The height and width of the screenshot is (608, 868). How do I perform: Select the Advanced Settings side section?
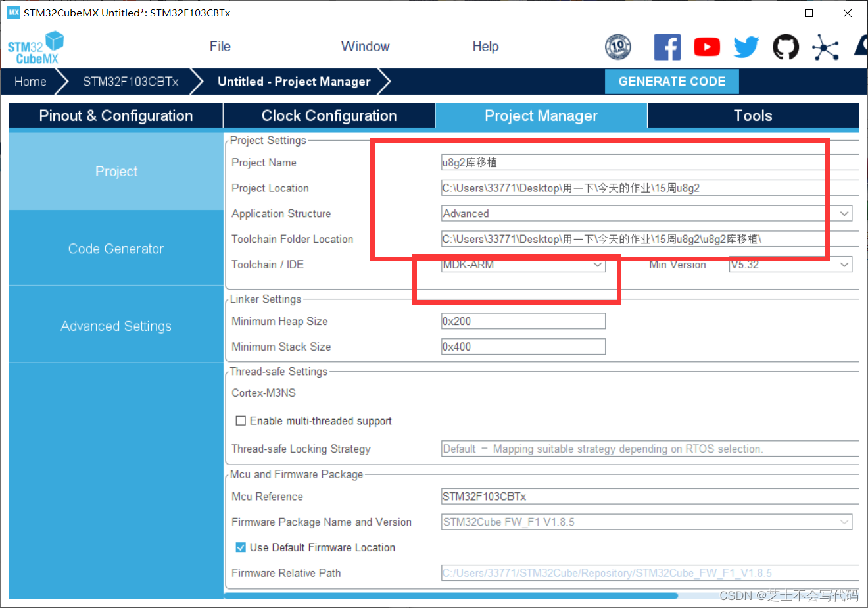tap(116, 326)
